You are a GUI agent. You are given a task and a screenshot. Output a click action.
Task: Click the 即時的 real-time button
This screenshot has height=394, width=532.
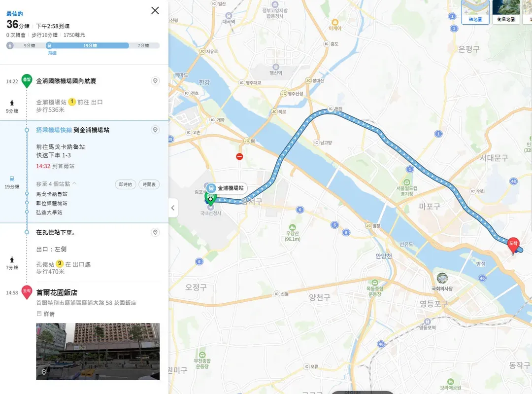coord(126,184)
